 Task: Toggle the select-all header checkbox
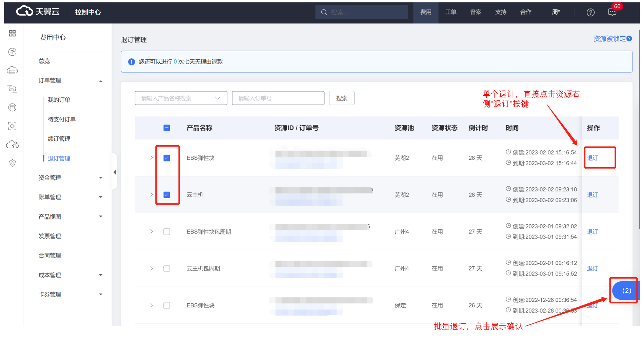pos(167,128)
